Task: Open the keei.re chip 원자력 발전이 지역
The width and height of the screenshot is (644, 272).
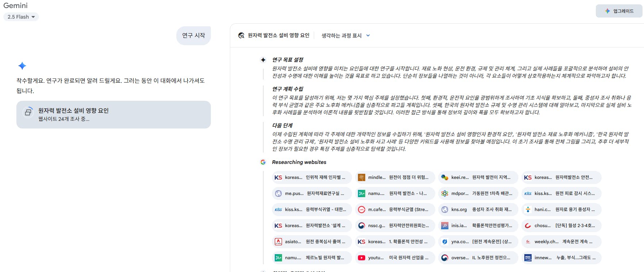Action: (x=478, y=177)
